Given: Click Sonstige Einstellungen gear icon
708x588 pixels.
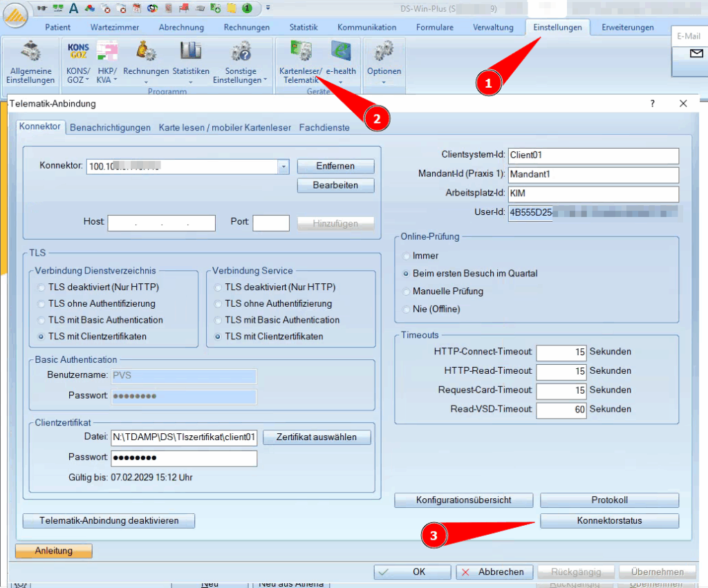Looking at the screenshot, I should click(x=241, y=53).
